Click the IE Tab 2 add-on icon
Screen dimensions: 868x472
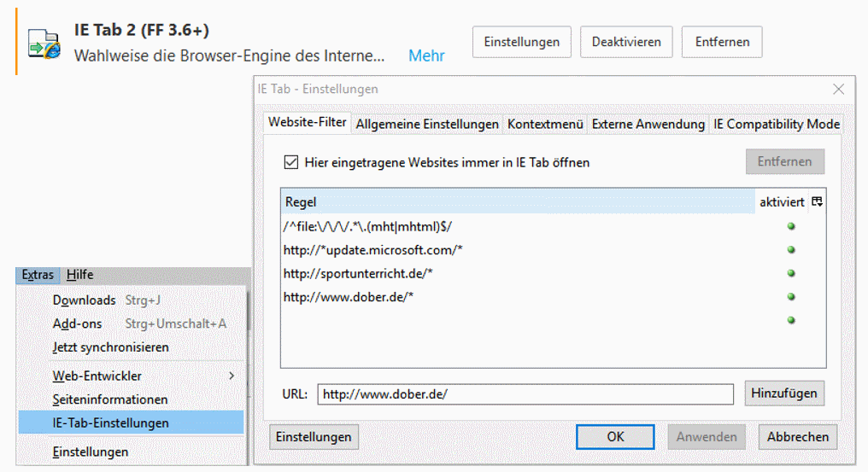[44, 44]
